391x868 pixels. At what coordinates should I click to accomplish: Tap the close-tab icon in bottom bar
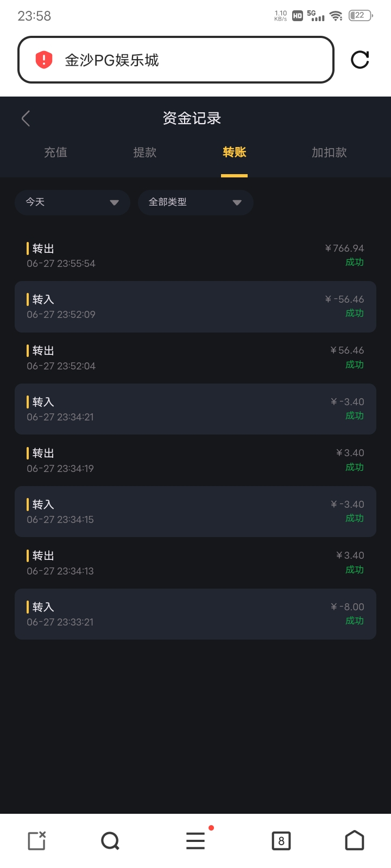[37, 841]
